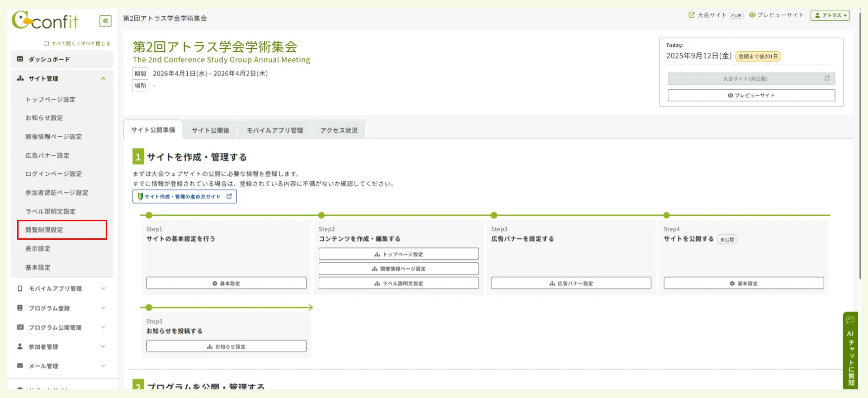Viewport: 868px width, 398px height.
Task: Click the サイト管理 sitemap icon
Action: coord(20,78)
